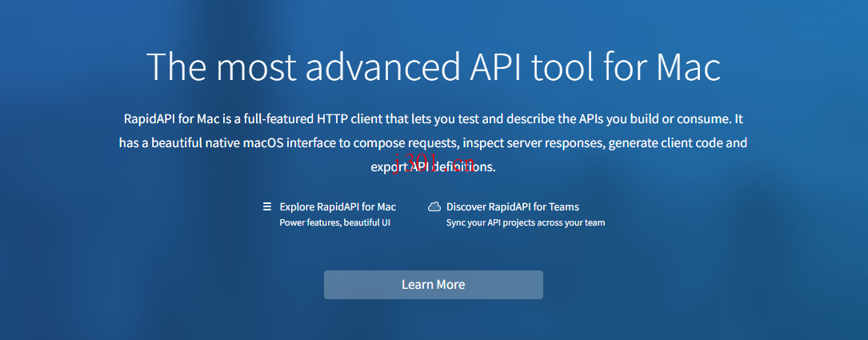Viewport: 868px width, 340px height.
Task: Open Discover RapidAPI for Teams link
Action: pyautogui.click(x=513, y=207)
